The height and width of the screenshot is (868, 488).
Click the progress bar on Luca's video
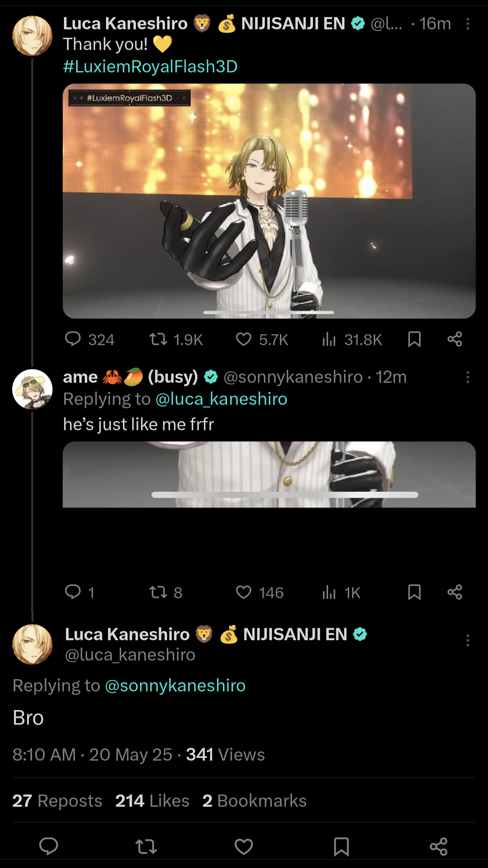(268, 312)
